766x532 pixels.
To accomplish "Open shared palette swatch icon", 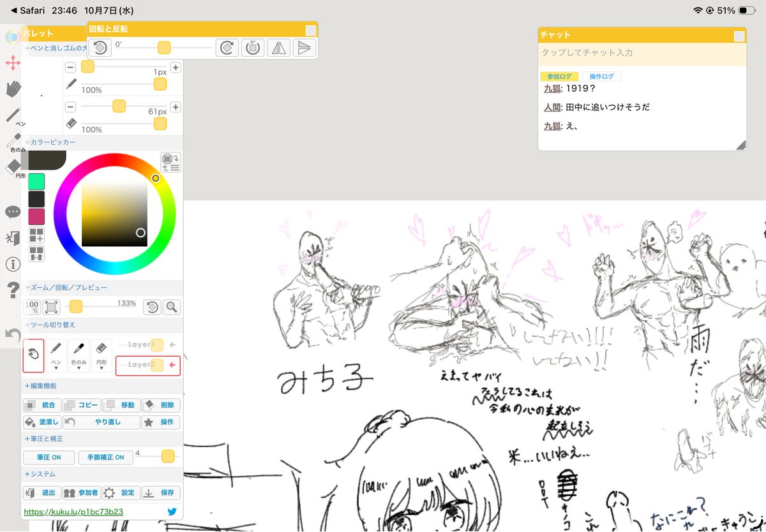I will coord(36,253).
